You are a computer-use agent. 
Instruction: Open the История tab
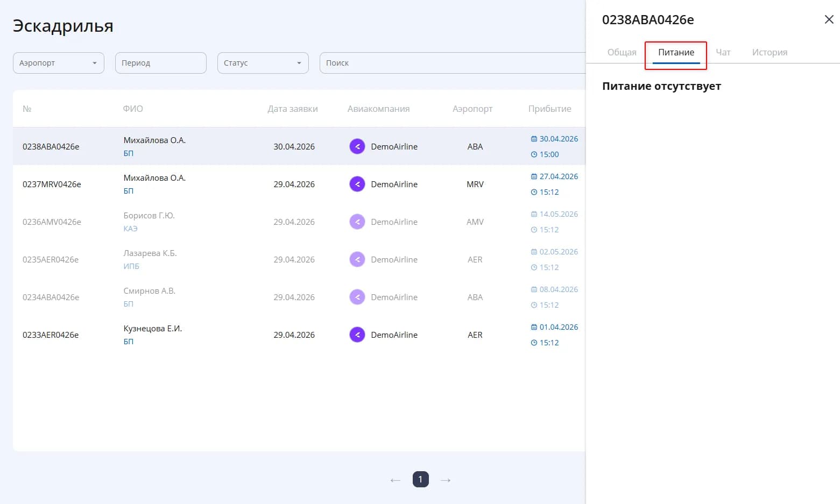770,52
